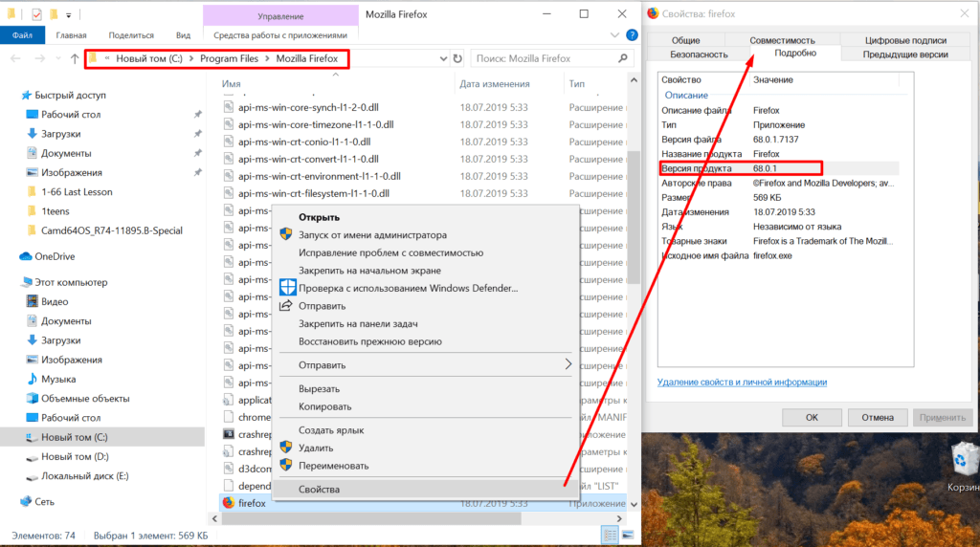Switch to large icons view layout
This screenshot has height=547, width=980.
coord(628,536)
